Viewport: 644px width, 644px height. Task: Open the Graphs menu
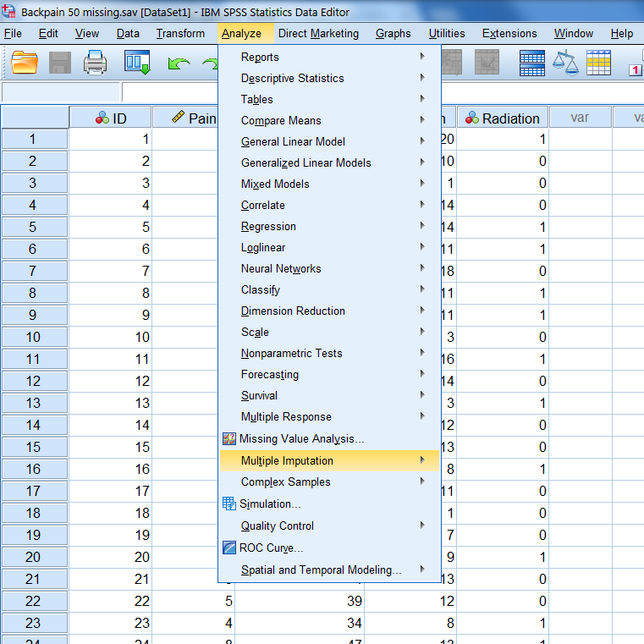[393, 33]
